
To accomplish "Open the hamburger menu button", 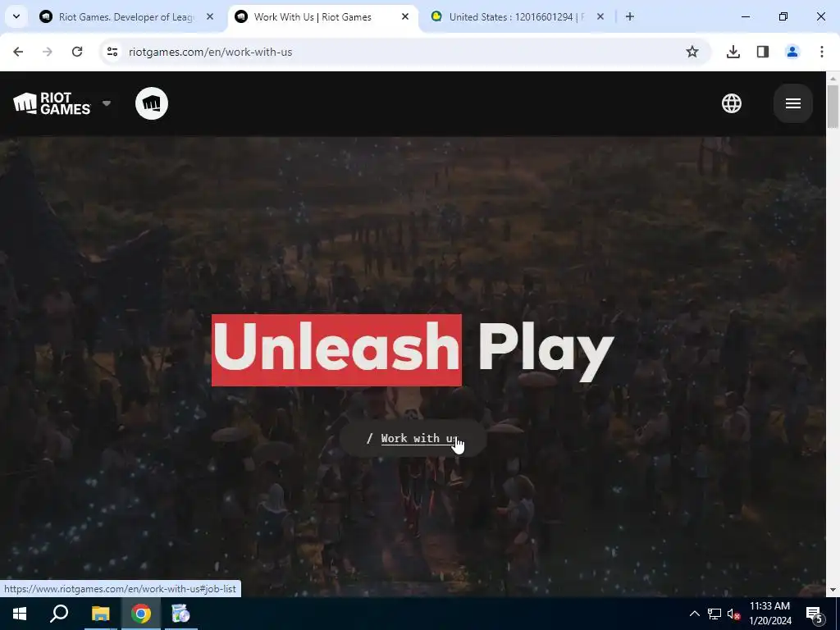I will 793,103.
